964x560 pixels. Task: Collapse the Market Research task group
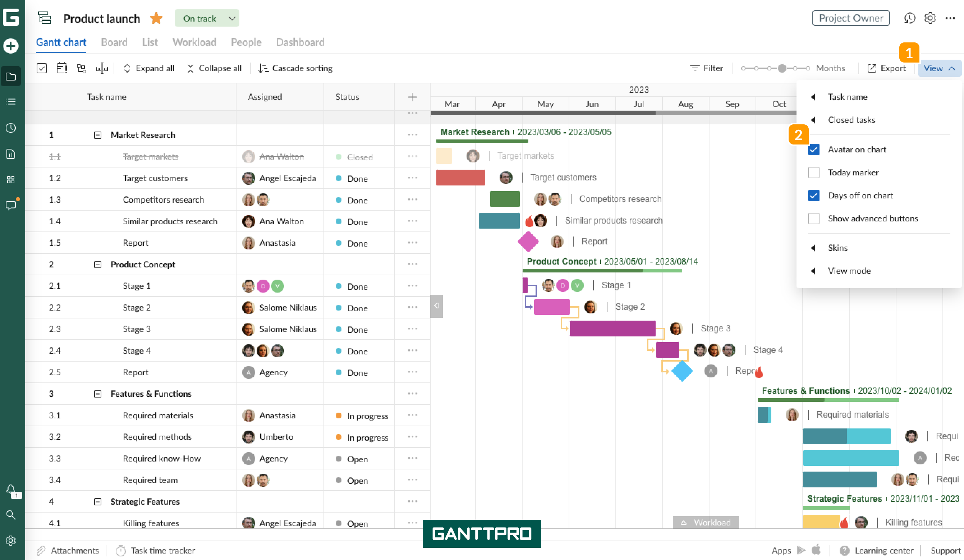[x=97, y=135]
